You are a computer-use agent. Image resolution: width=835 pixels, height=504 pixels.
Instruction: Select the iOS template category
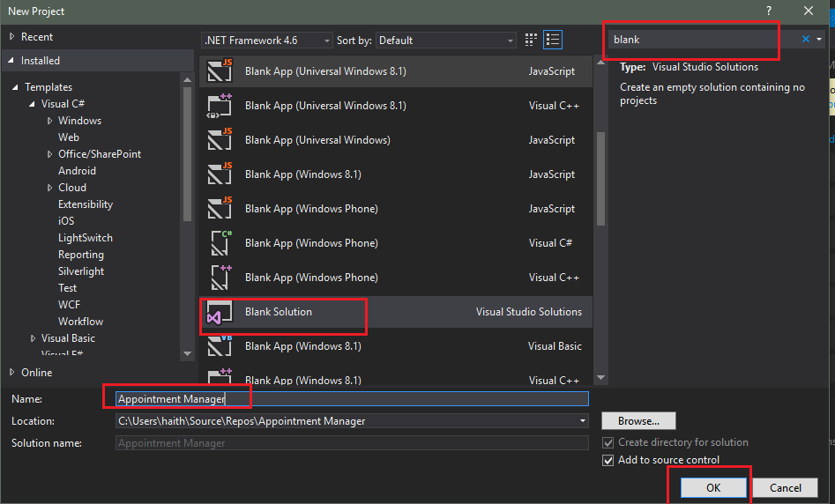click(x=66, y=221)
